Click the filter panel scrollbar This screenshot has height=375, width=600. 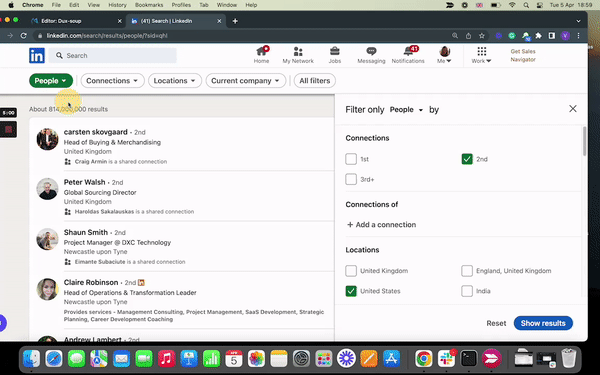pos(584,141)
